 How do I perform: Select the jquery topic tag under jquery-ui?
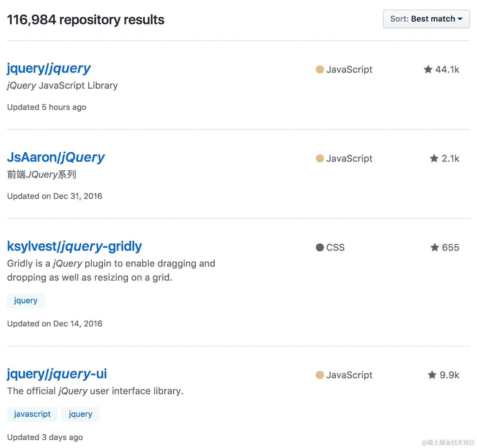[x=80, y=414]
